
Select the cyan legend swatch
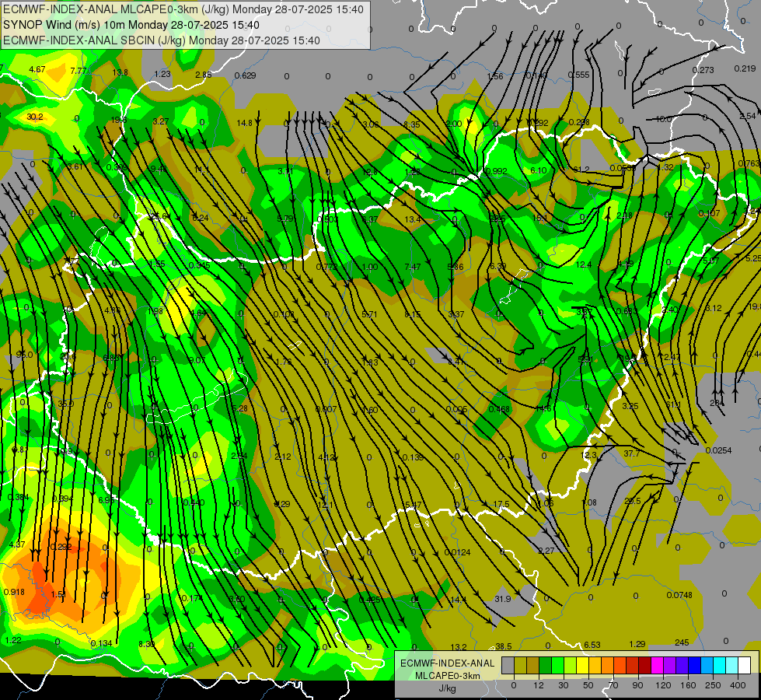tap(719, 665)
